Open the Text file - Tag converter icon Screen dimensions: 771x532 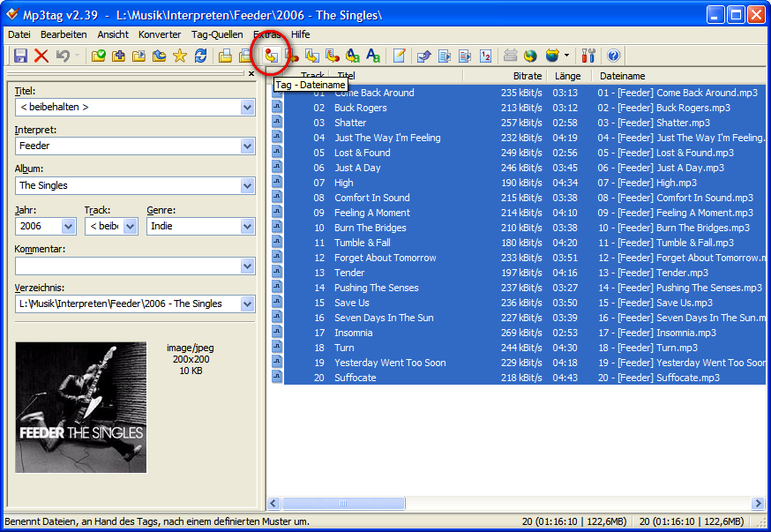coord(333,56)
